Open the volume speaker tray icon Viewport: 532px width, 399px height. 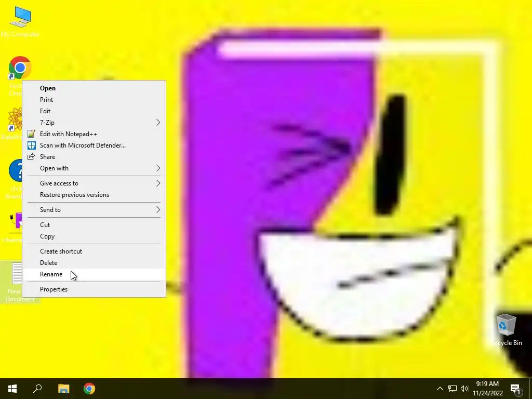464,389
